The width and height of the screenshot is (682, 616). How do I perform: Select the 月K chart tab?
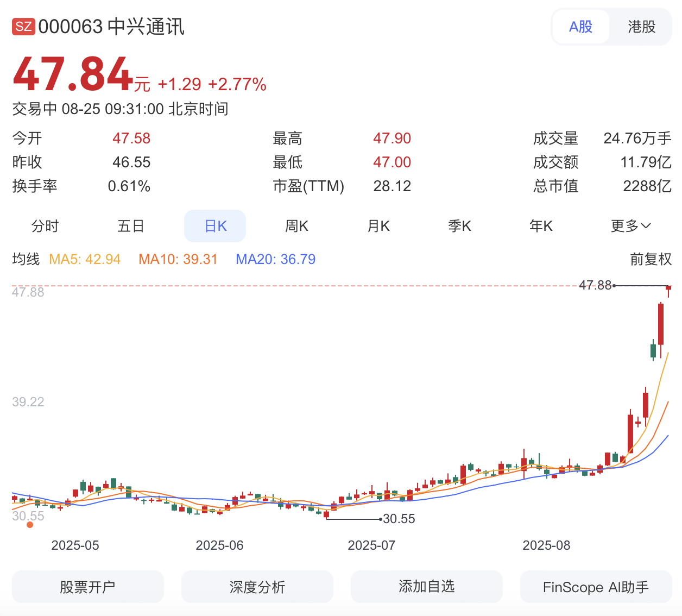coord(378,226)
